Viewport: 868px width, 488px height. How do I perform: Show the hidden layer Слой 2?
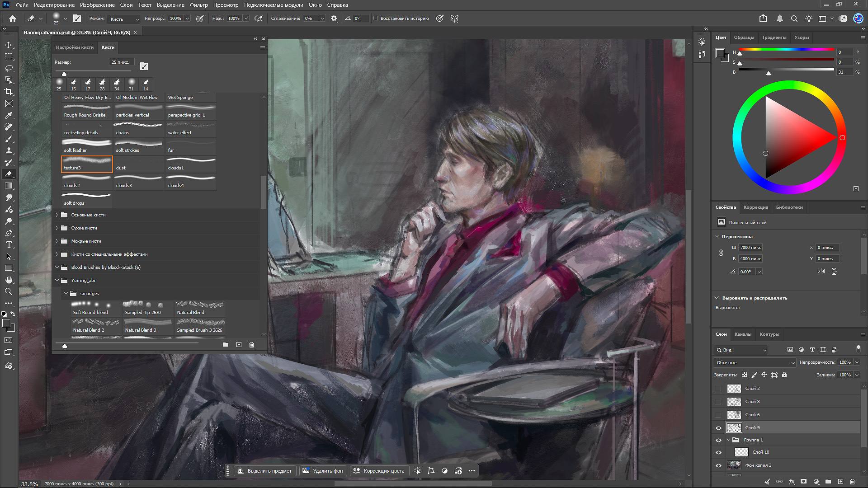point(718,389)
